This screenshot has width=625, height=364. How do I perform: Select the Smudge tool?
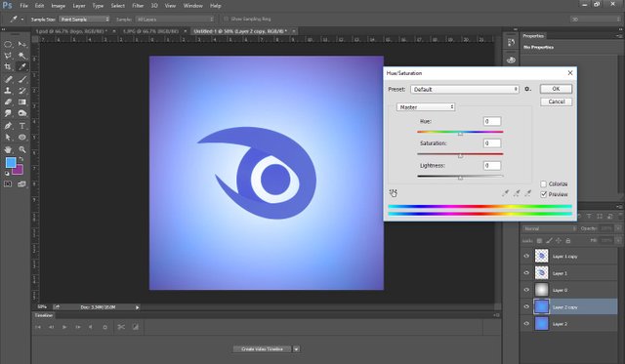pos(8,113)
